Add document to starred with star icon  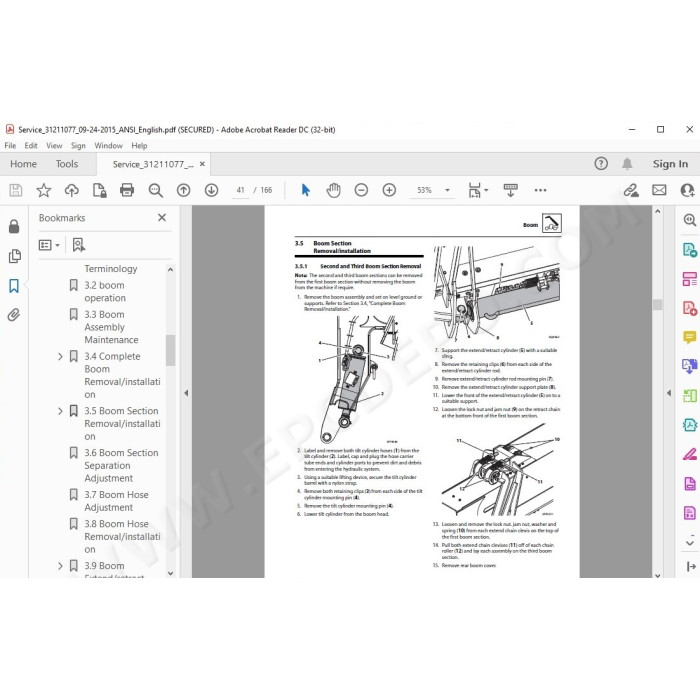click(x=44, y=190)
